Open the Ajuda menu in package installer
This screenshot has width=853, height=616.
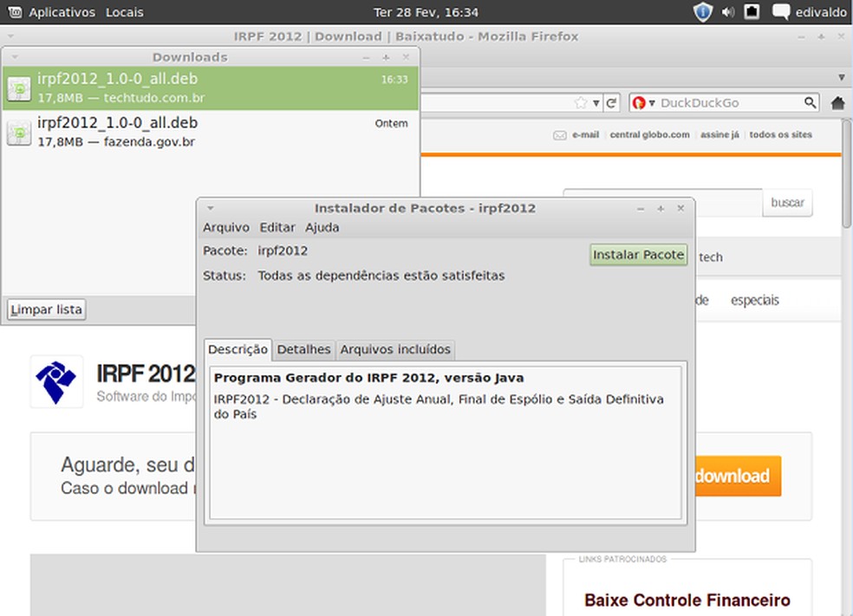click(x=322, y=227)
